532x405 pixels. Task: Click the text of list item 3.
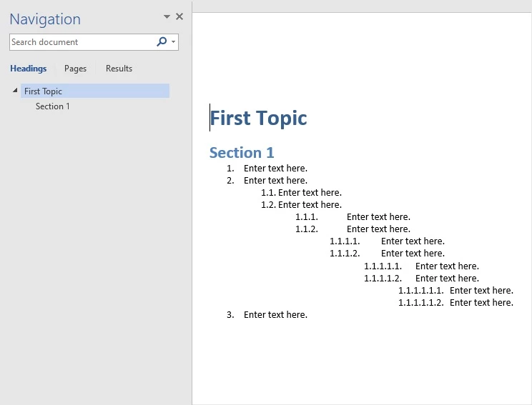click(275, 315)
